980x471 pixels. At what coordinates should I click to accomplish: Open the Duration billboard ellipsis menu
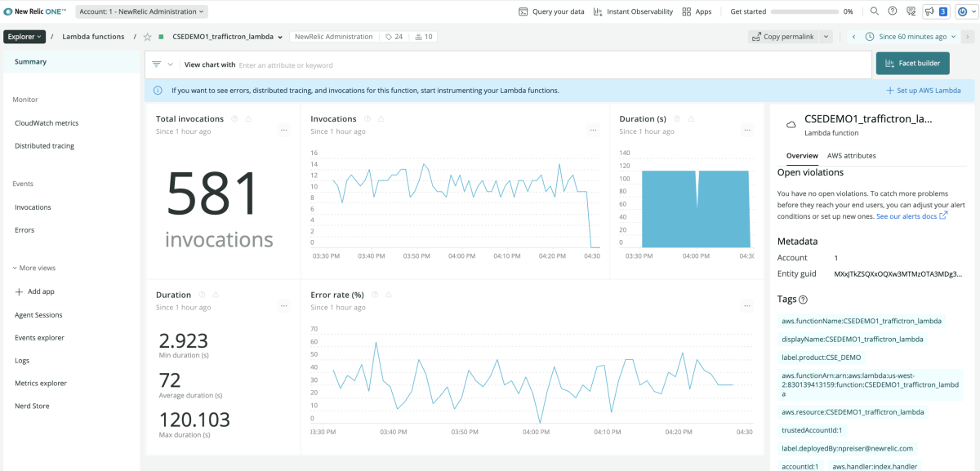(283, 306)
